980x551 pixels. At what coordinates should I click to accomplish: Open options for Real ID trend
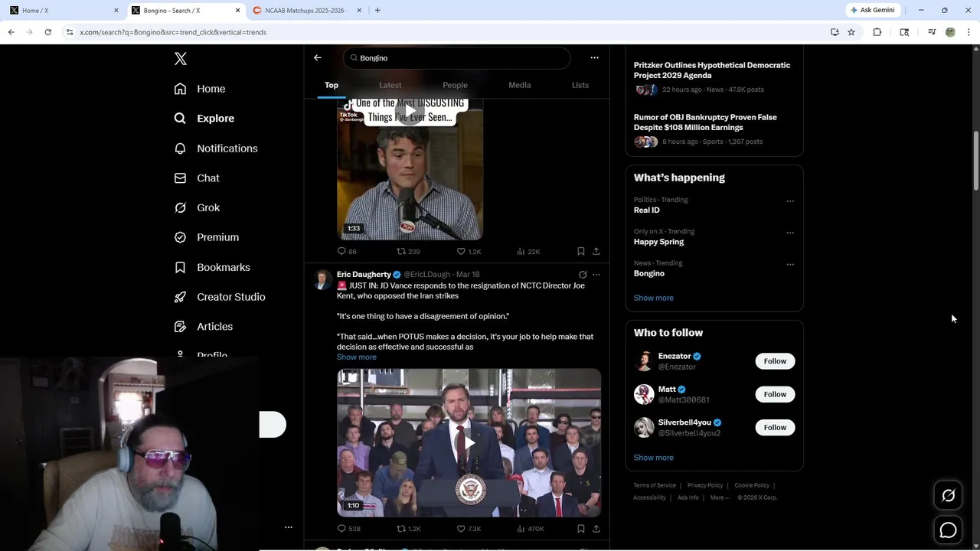pos(790,201)
